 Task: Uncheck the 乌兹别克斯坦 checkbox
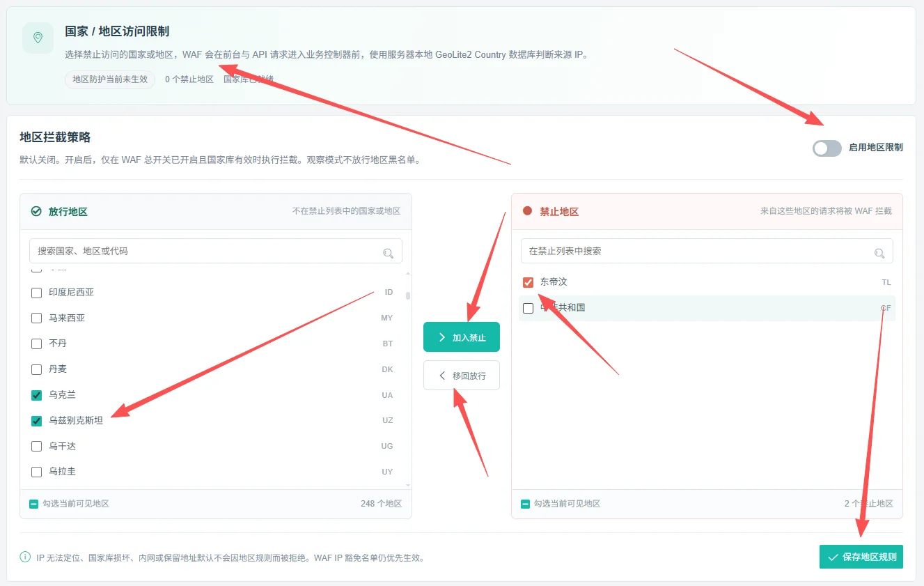pyautogui.click(x=37, y=421)
